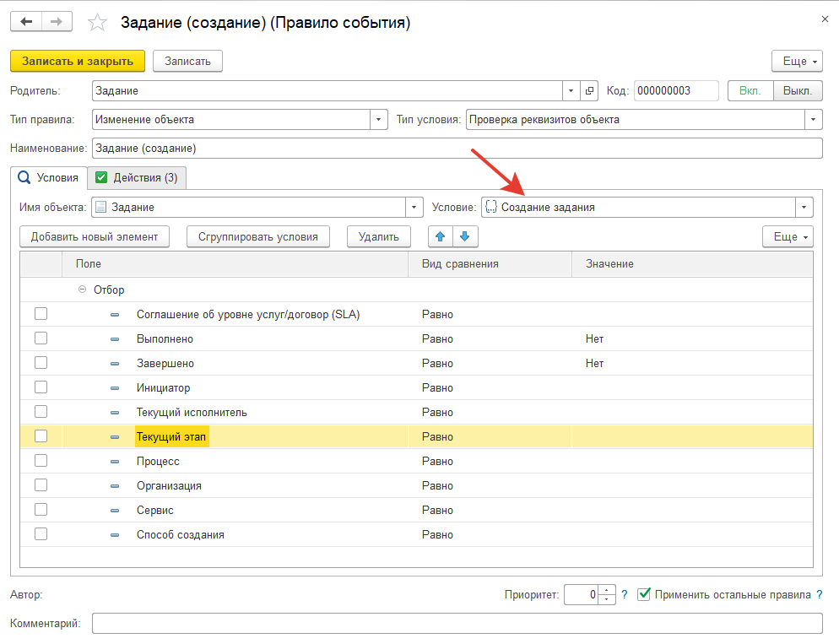Tick the checkbox for the Процесс row
Viewport: 839px width, 644px height.
pyautogui.click(x=41, y=461)
